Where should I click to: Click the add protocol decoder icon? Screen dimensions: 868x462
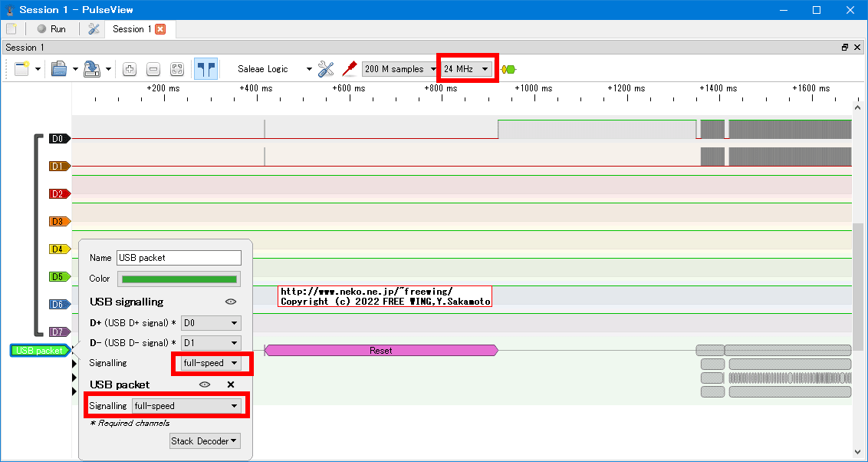[508, 69]
